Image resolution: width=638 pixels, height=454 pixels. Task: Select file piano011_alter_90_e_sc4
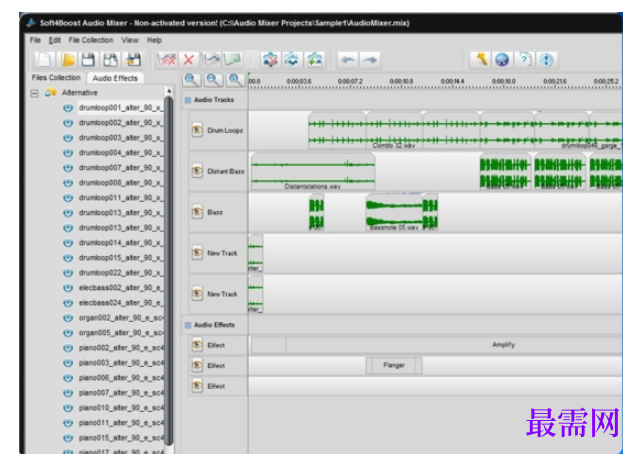pyautogui.click(x=121, y=423)
